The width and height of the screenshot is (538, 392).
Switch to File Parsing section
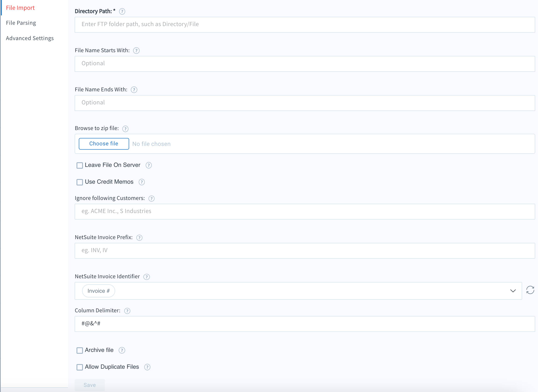tap(21, 23)
